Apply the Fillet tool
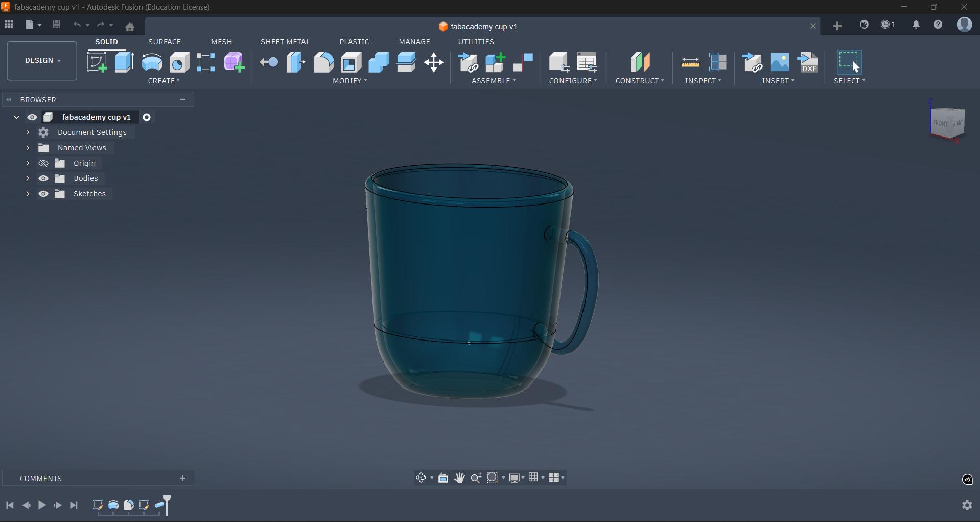 click(x=324, y=62)
